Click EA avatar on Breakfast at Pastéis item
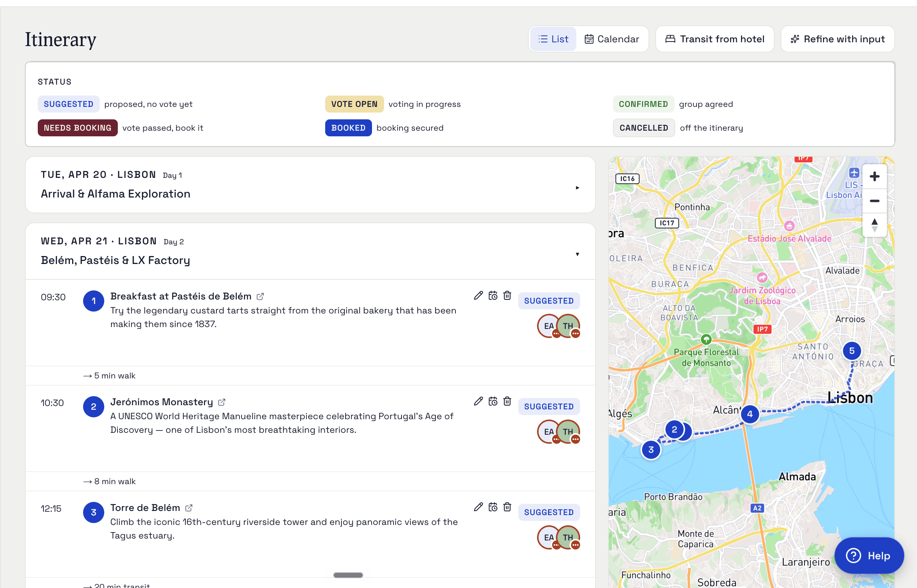917x588 pixels. [x=548, y=326]
